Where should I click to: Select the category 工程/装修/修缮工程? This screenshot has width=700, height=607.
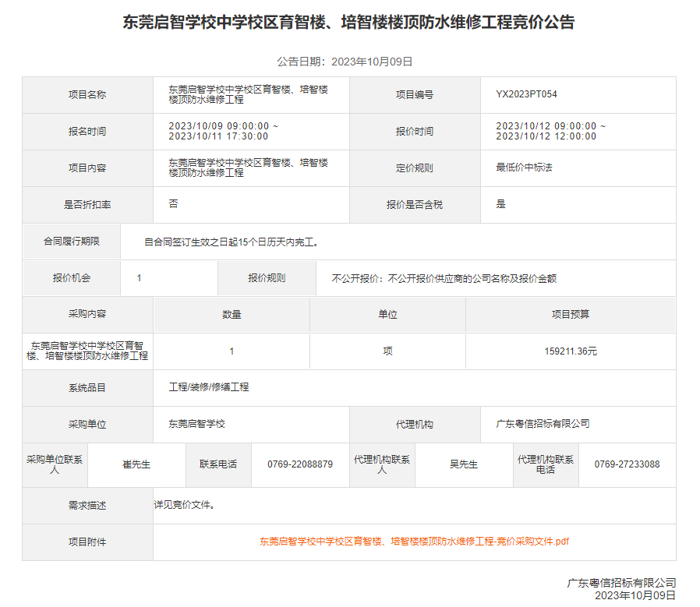point(208,387)
